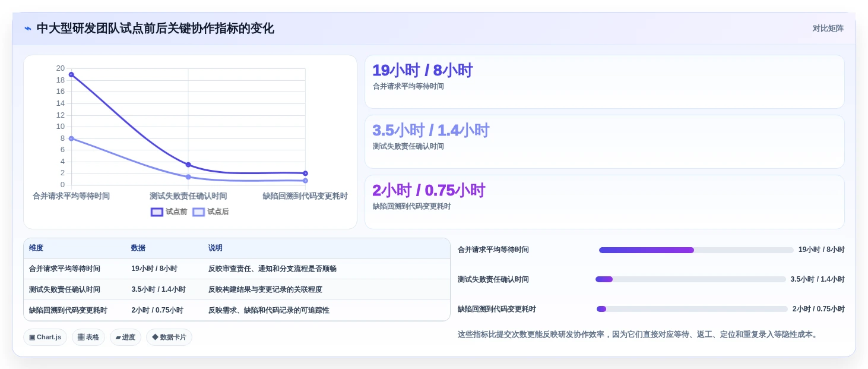868x369 pixels.
Task: Click 缺陷回溯到代码变更耗时 label in third card
Action: (x=412, y=206)
